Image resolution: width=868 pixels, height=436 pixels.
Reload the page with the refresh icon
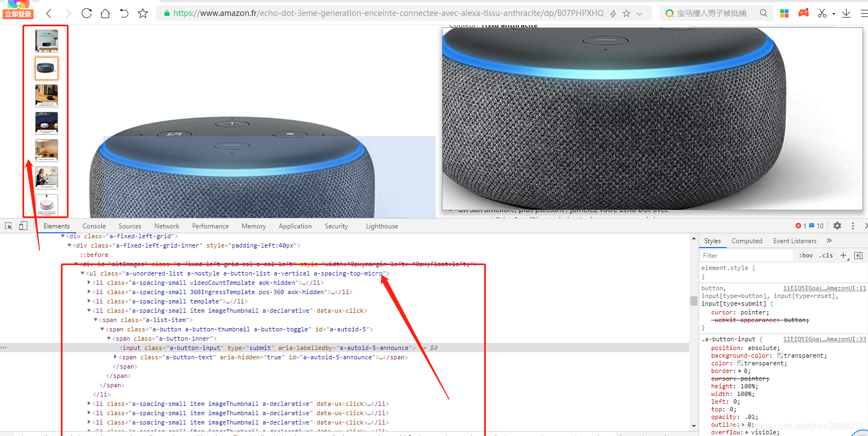[87, 13]
